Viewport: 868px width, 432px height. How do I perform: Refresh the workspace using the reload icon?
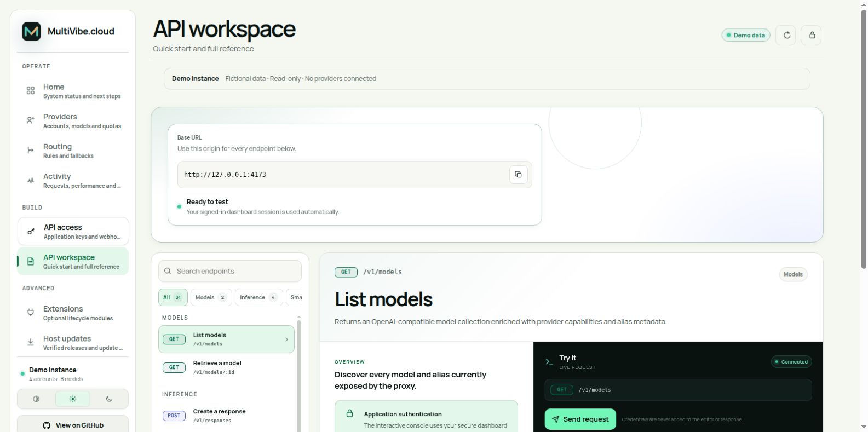pyautogui.click(x=786, y=35)
